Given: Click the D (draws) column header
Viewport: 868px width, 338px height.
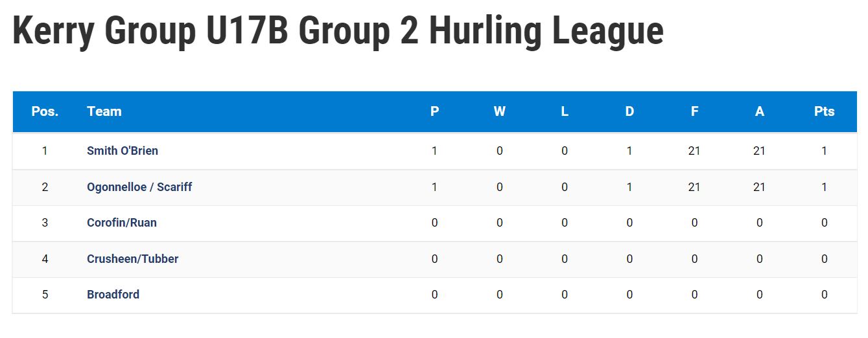Looking at the screenshot, I should click(x=629, y=111).
